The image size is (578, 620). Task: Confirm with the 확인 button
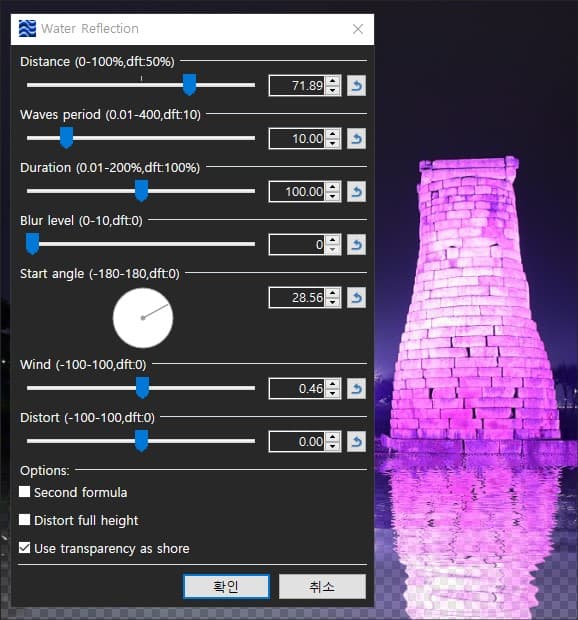[x=227, y=586]
